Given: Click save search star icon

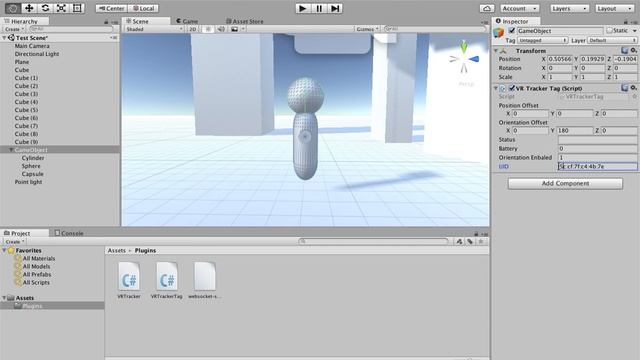Looking at the screenshot, I should click(x=481, y=242).
